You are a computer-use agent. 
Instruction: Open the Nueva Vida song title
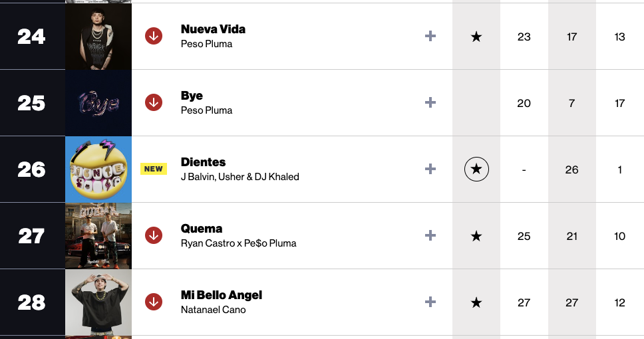(x=213, y=29)
